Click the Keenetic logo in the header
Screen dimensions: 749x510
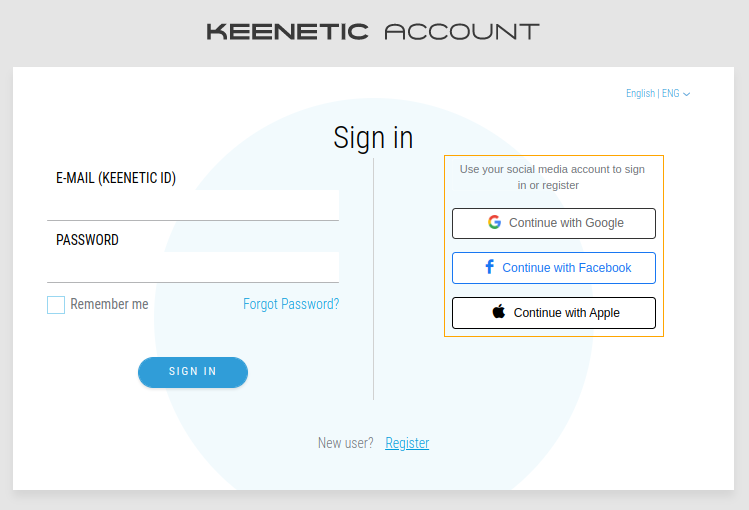click(288, 32)
